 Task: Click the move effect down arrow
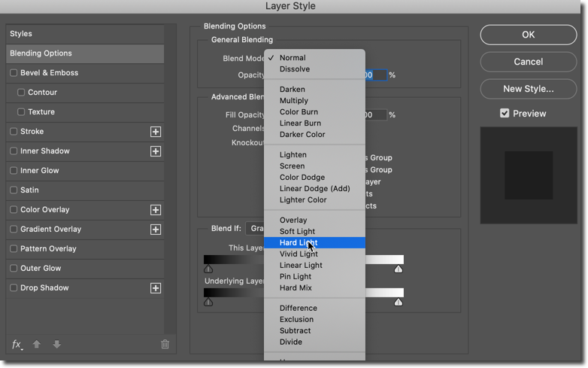57,344
